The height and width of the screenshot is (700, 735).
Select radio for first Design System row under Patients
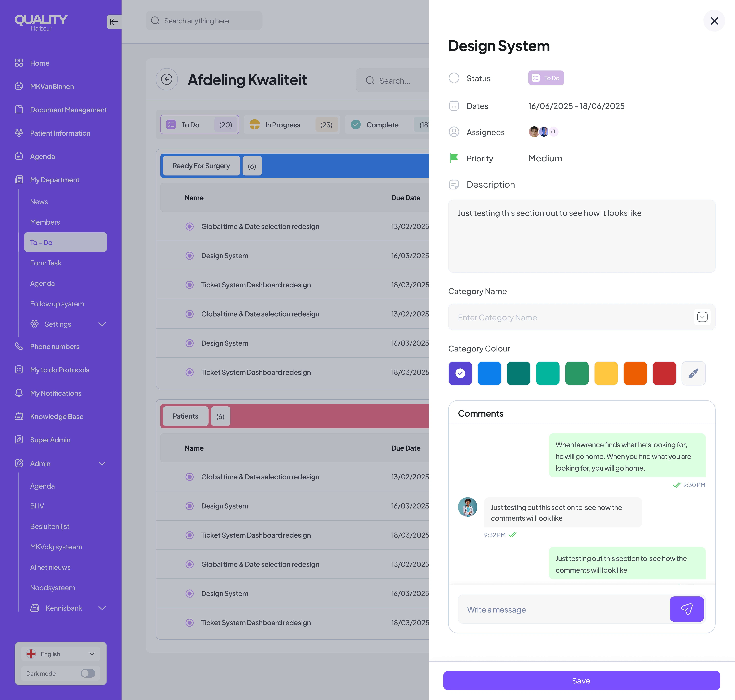[190, 506]
